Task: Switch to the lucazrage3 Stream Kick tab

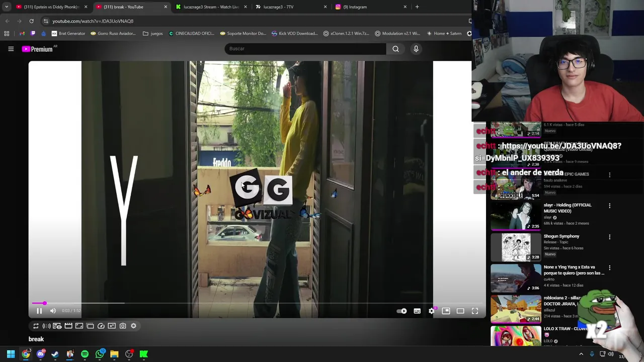Action: (211, 7)
